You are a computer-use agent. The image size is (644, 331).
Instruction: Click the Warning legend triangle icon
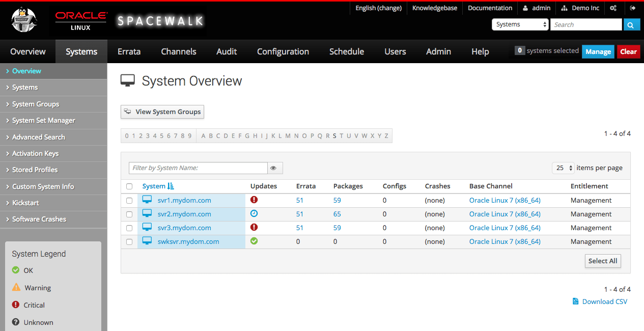coord(16,288)
